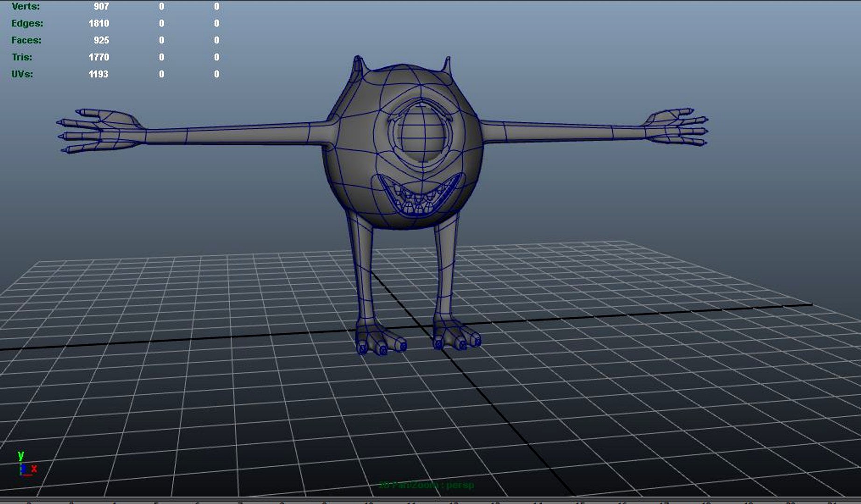This screenshot has width=861, height=504.
Task: Click the "2D Pan/Zoom : persp" camera label
Action: coord(426,485)
